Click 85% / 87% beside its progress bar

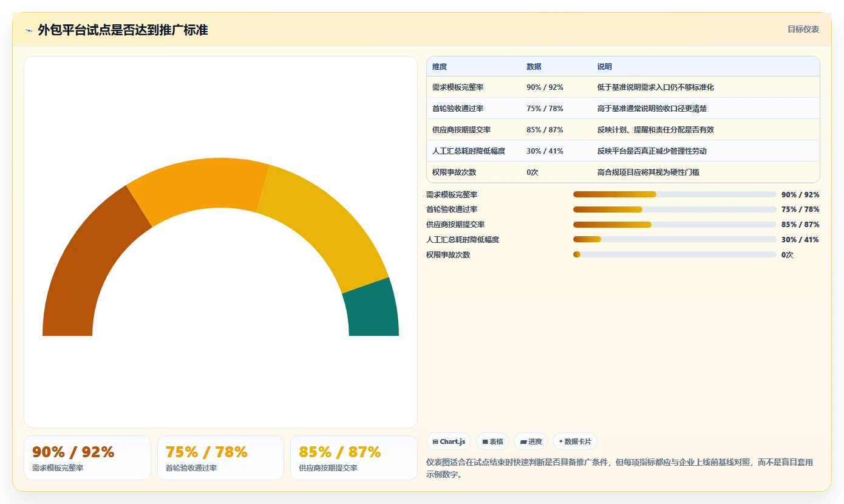(x=800, y=225)
